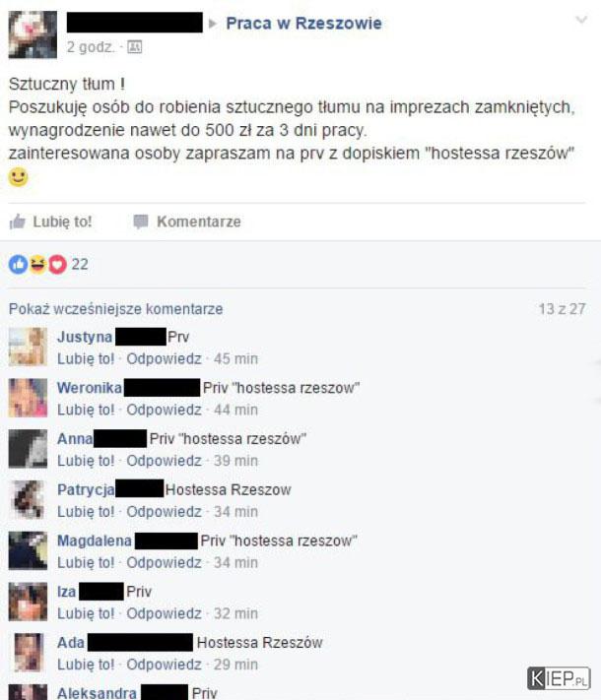Expand Pokaż wcześniejsze komentarze
The image size is (601, 700).
coord(115,309)
